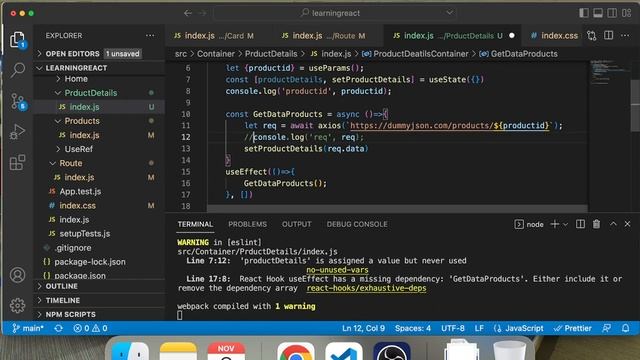640x360 pixels.
Task: Open the index.js Route editor tab
Action: tap(323, 36)
